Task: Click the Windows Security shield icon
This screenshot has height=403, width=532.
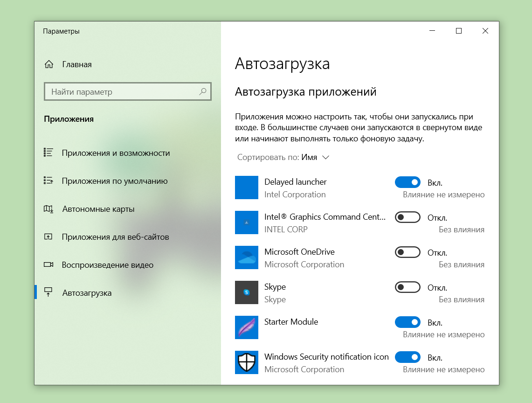Action: (247, 362)
